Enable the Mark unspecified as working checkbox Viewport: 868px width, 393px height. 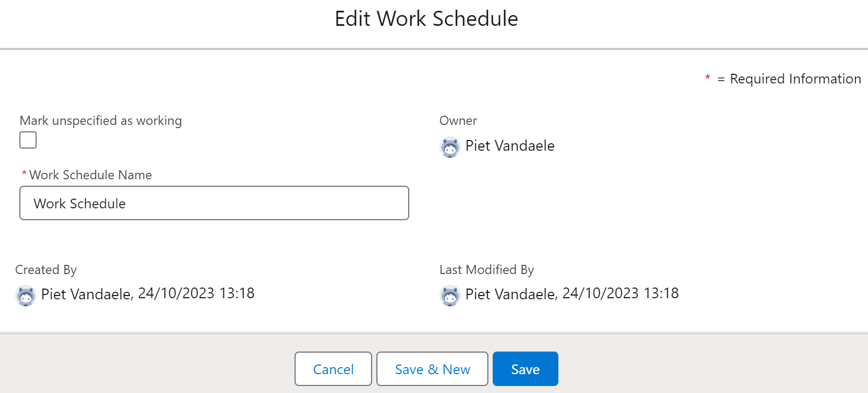28,140
